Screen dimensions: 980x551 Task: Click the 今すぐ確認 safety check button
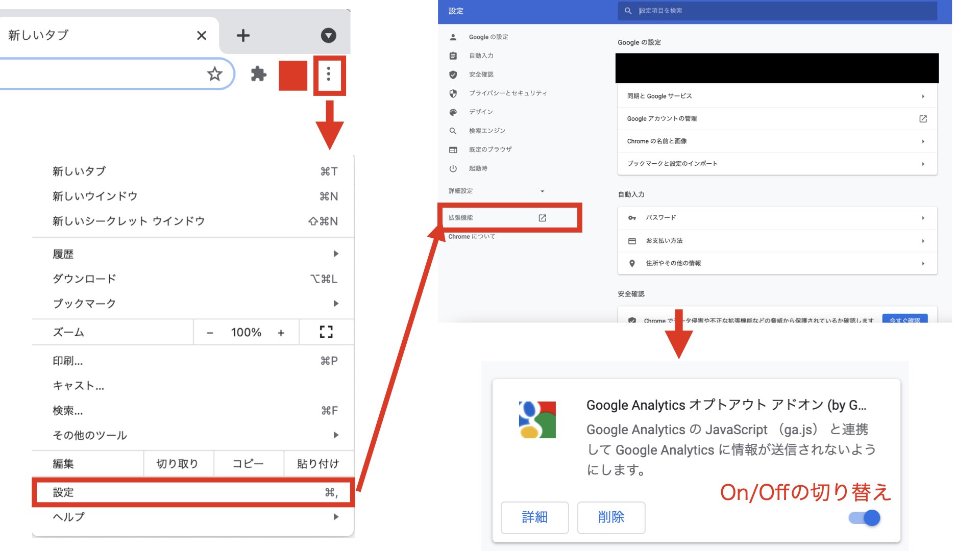tap(905, 319)
